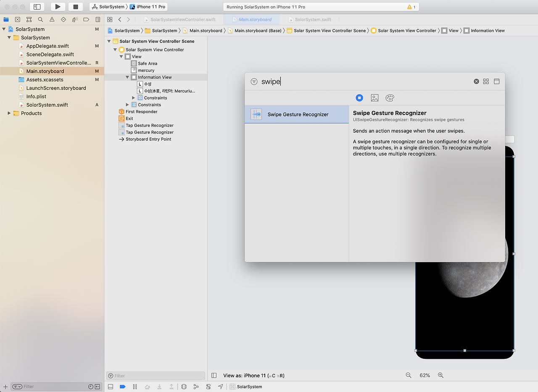Image resolution: width=538 pixels, height=392 pixels.
Task: Select Swipe Gesture Recognizer result
Action: point(297,114)
